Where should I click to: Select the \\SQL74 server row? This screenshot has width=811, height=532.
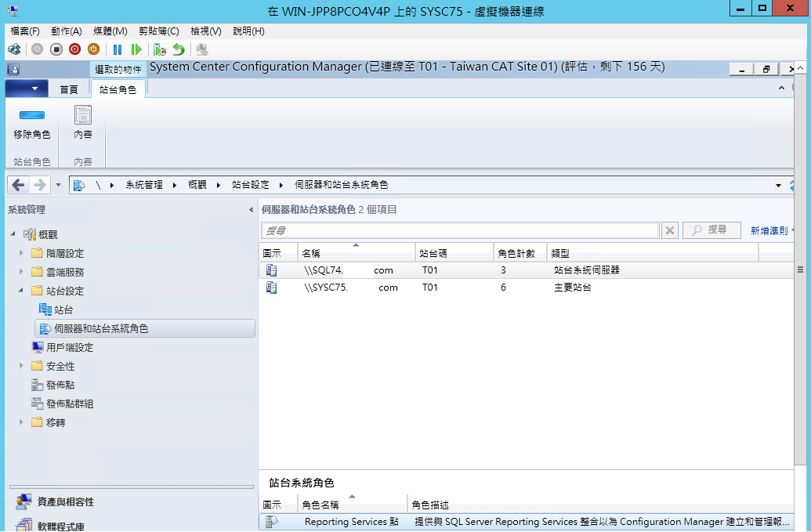526,270
